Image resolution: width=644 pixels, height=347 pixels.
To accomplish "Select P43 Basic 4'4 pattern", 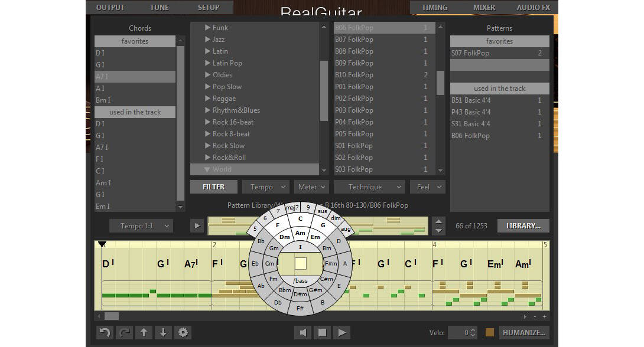I will 499,112.
